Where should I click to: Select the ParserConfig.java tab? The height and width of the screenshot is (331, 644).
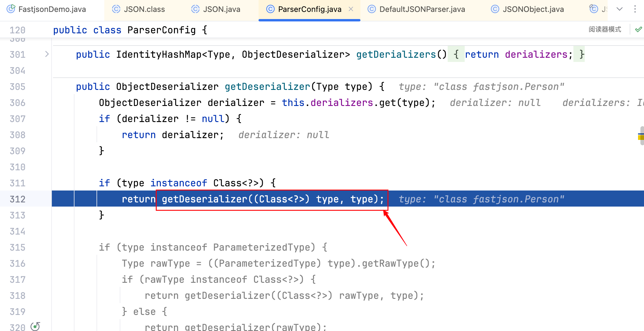(x=309, y=9)
